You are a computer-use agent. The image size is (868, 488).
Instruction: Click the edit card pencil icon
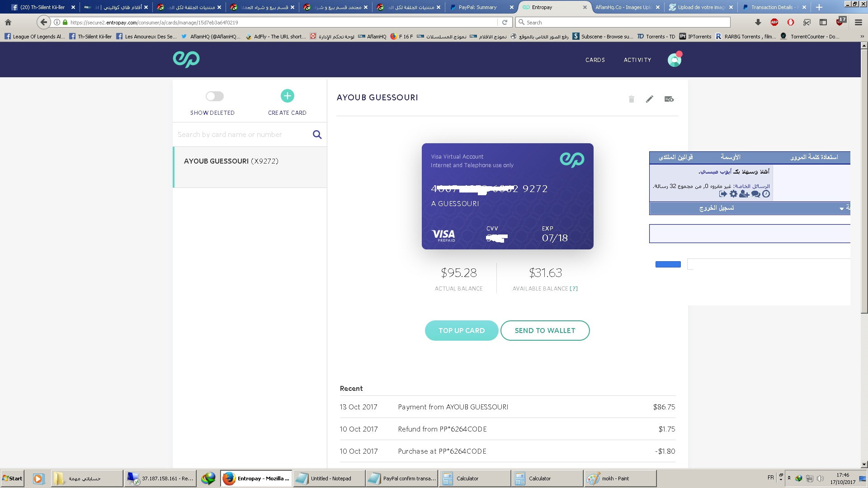[x=650, y=99]
